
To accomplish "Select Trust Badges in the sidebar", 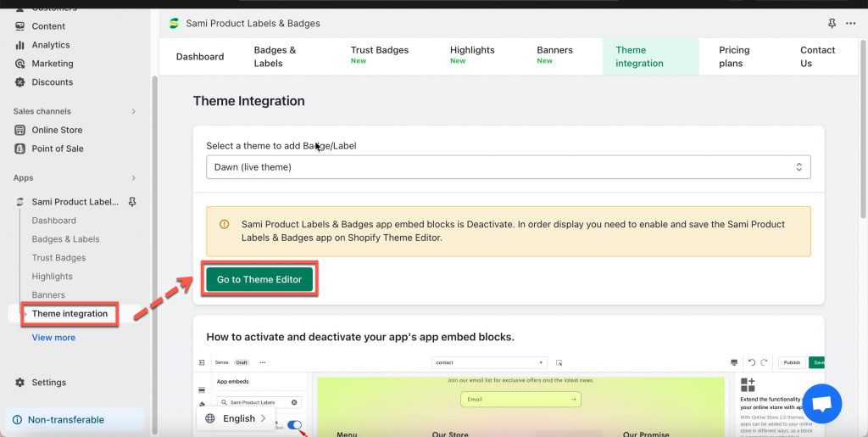I will pyautogui.click(x=58, y=258).
